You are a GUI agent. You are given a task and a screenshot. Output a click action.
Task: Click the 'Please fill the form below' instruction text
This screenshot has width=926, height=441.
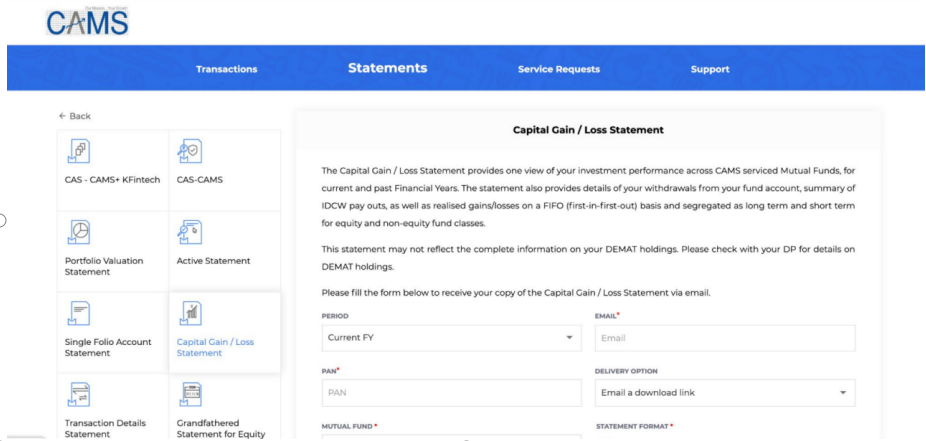(x=516, y=292)
